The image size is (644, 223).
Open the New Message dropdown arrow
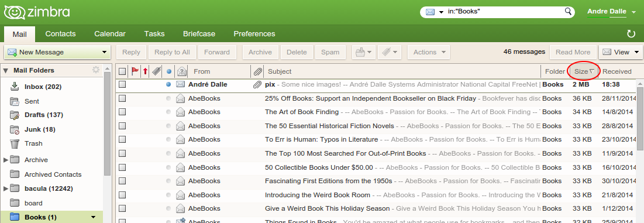click(x=104, y=52)
